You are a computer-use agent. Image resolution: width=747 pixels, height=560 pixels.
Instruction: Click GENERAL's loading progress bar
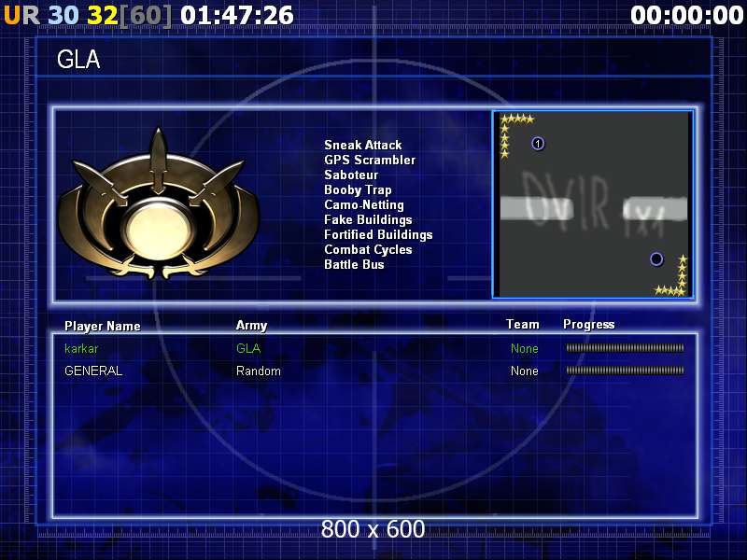(x=625, y=370)
